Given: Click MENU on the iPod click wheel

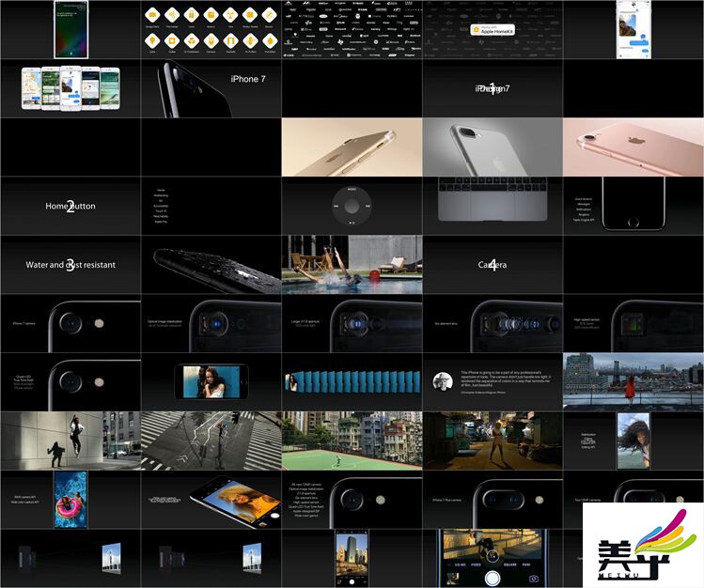Looking at the screenshot, I should pyautogui.click(x=352, y=190).
